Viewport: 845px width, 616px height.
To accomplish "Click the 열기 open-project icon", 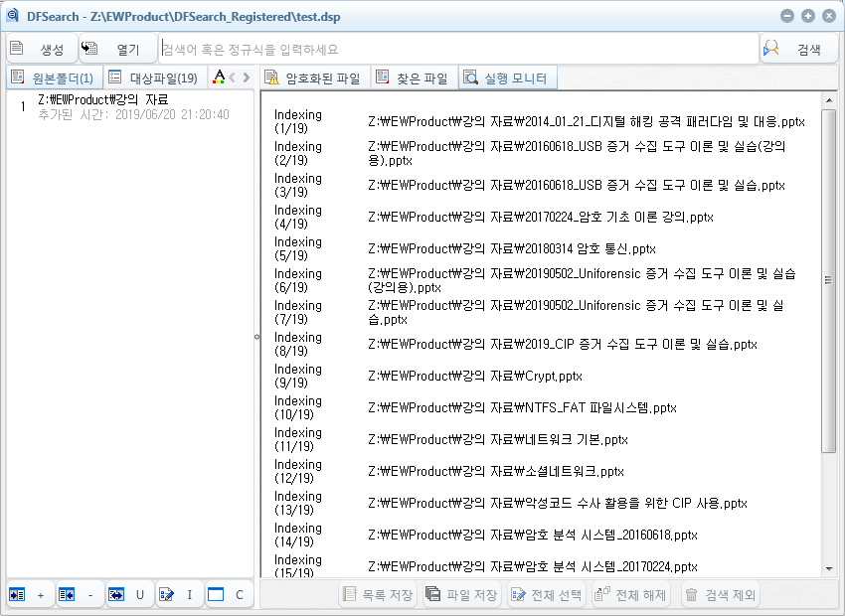I will (x=89, y=48).
